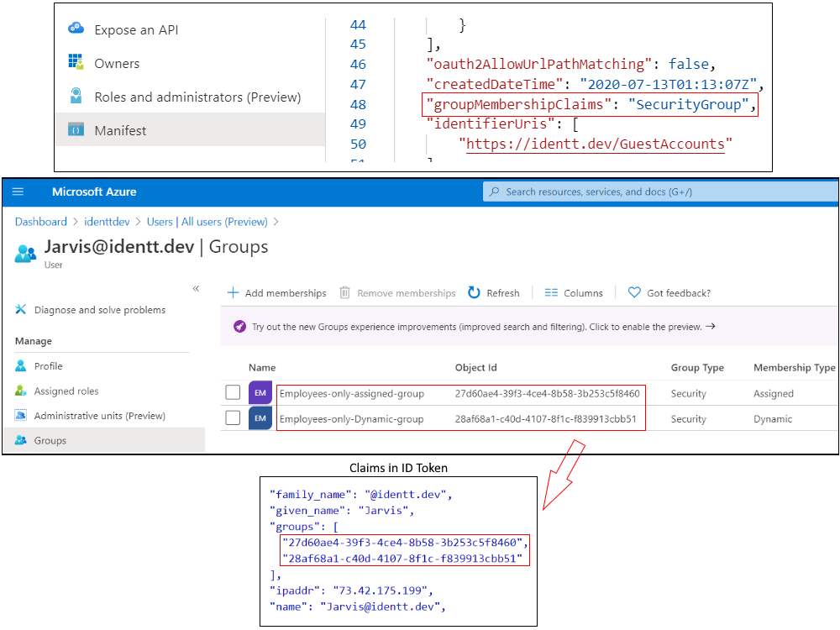Click the EM badge for Employees-only-Dynamic-group
The height and width of the screenshot is (630, 840).
coord(260,418)
